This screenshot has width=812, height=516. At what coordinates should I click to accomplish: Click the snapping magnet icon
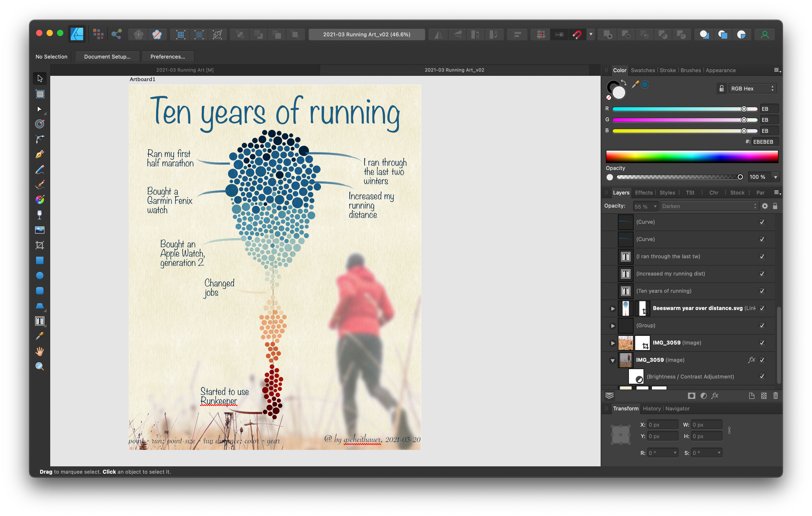tap(577, 35)
